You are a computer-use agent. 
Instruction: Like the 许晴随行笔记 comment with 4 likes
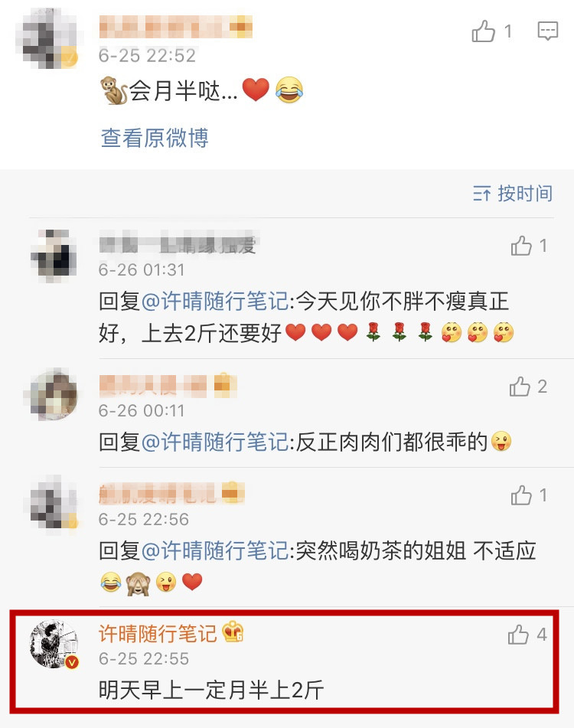click(x=518, y=634)
